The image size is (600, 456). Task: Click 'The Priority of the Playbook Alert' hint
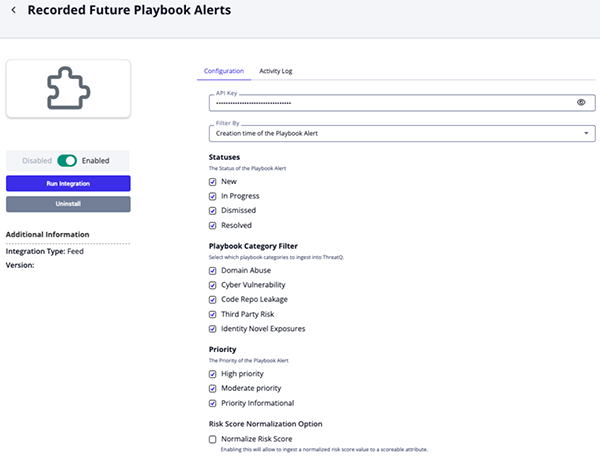tap(249, 360)
